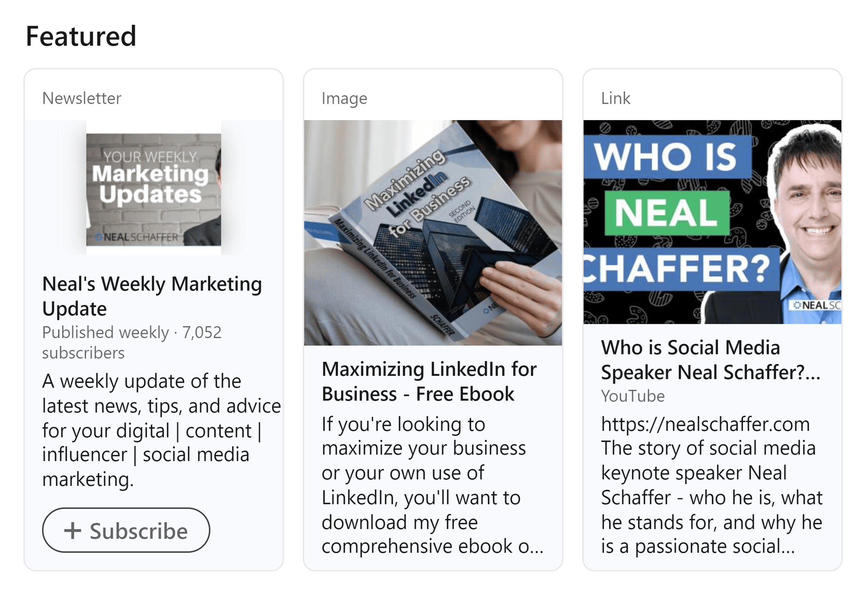868x597 pixels.
Task: Click the plus icon on Subscribe button
Action: pos(73,530)
